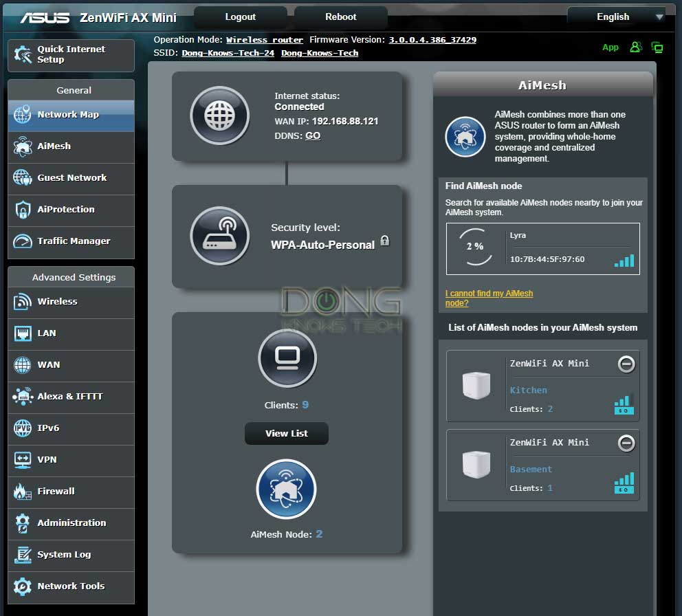The height and width of the screenshot is (616, 682).
Task: Click the AiMesh node count 2
Action: click(x=319, y=534)
